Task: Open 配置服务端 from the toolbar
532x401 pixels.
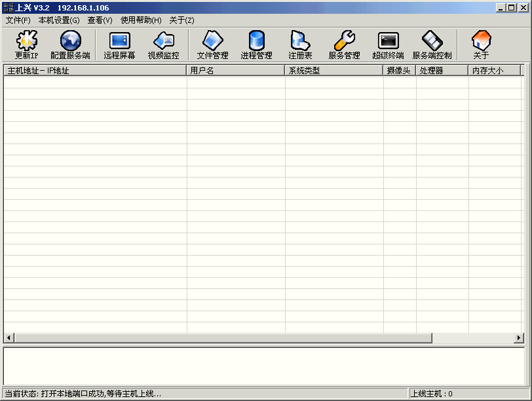Action: point(70,45)
